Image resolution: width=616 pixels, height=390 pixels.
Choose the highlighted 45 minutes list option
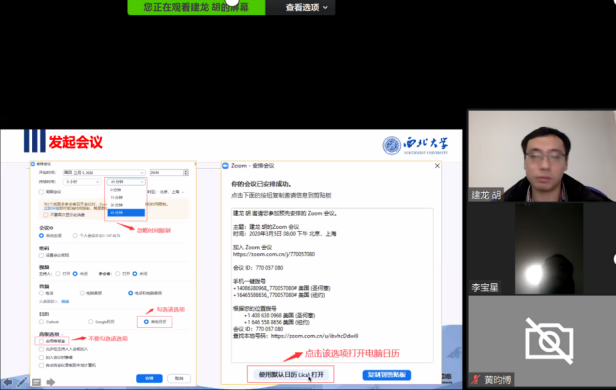click(126, 212)
